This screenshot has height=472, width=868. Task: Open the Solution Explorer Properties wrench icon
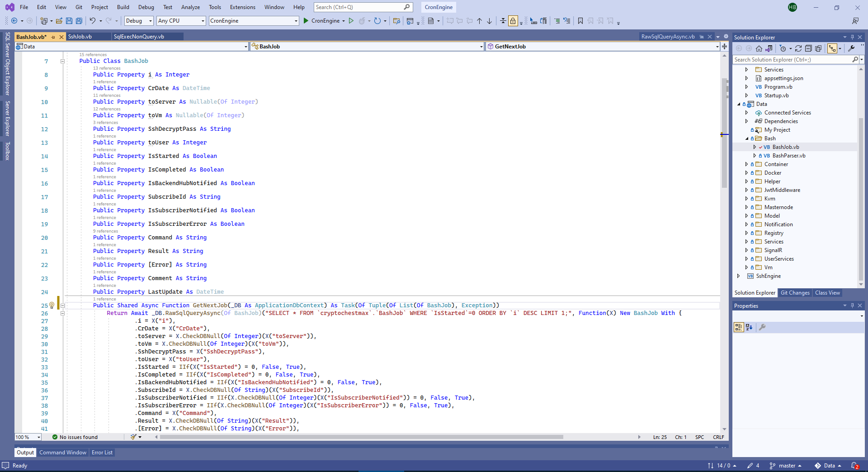click(851, 48)
